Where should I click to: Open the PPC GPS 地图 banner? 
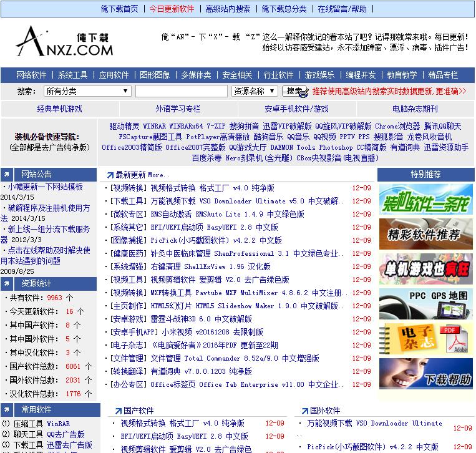click(425, 304)
